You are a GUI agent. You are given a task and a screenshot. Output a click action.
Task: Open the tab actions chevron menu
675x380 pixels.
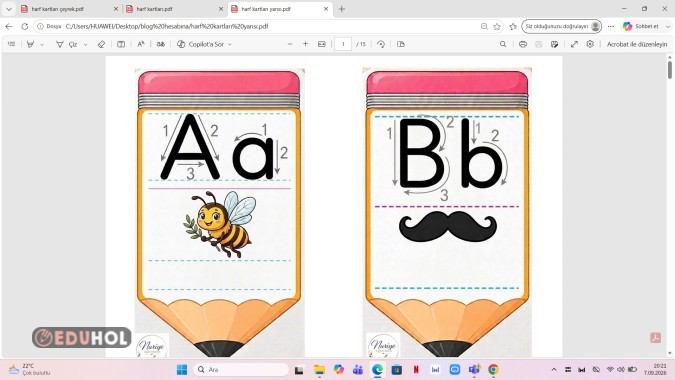tap(9, 9)
